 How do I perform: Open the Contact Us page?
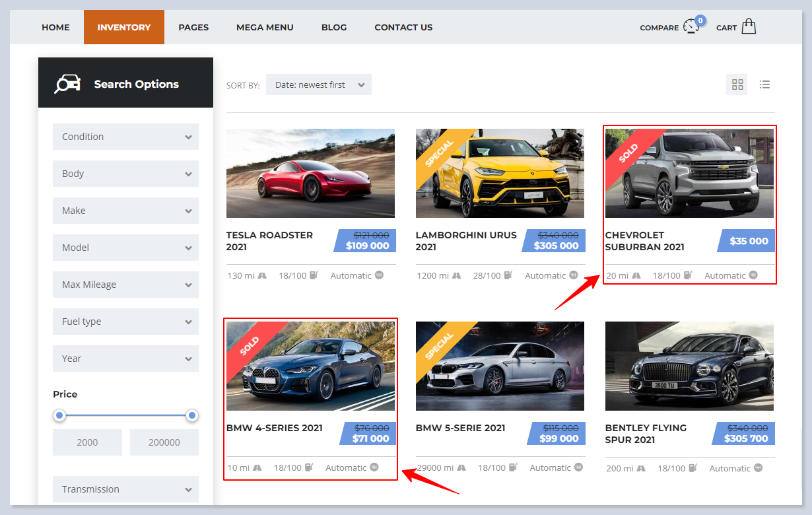(x=403, y=27)
